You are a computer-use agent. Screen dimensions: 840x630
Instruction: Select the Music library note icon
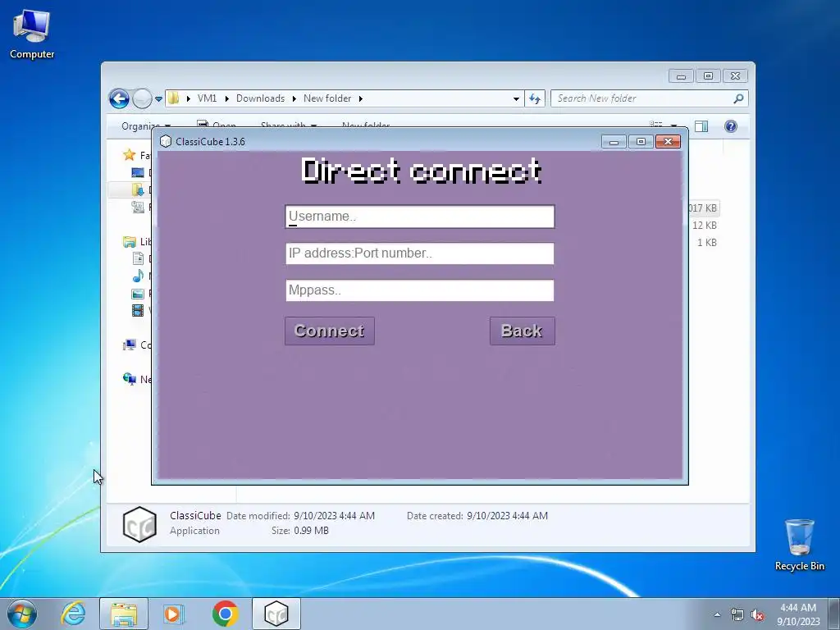138,276
